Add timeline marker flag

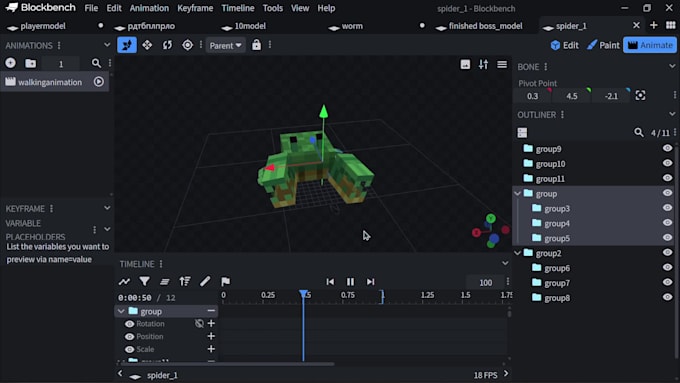click(226, 282)
